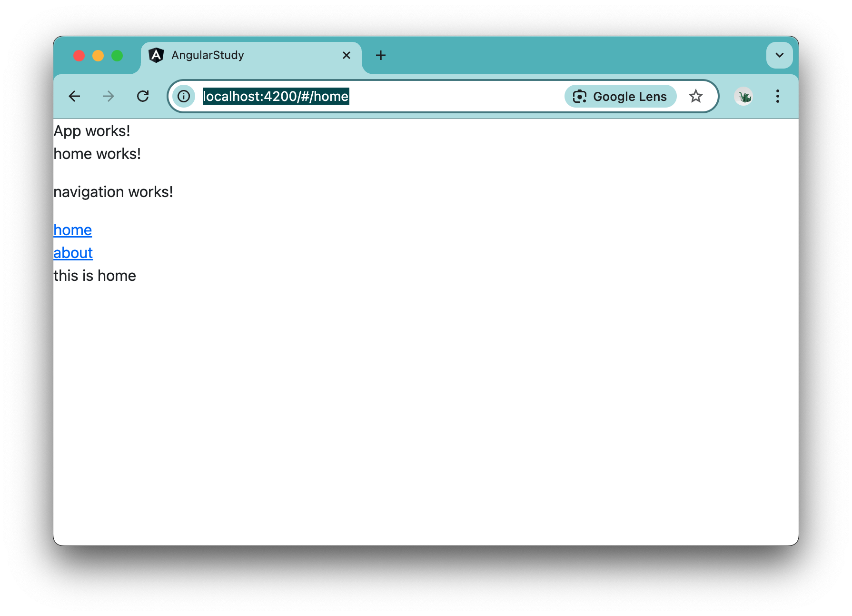Reload the current page
This screenshot has width=852, height=616.
pos(143,96)
